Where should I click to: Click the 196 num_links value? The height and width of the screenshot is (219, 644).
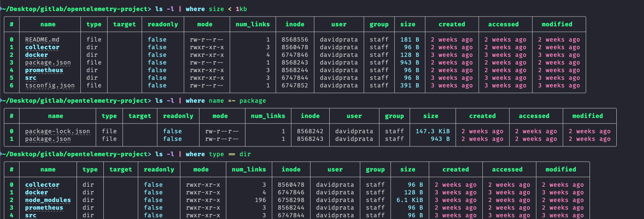(260, 200)
